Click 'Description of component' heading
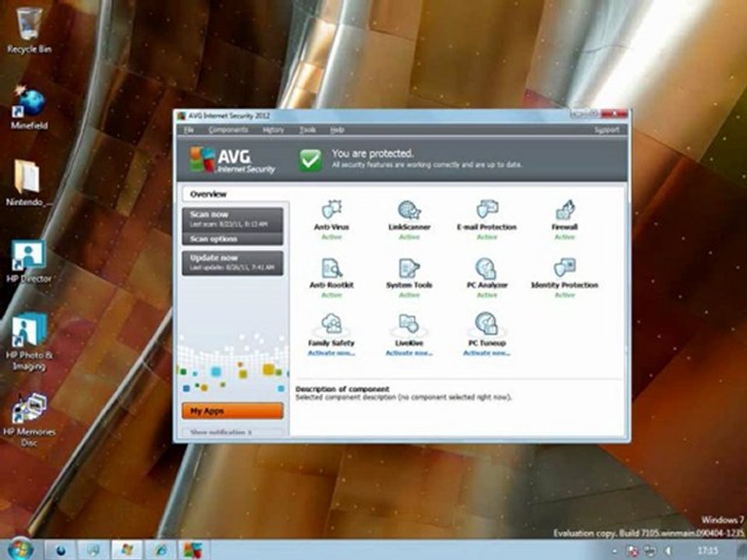The width and height of the screenshot is (747, 560). point(342,389)
